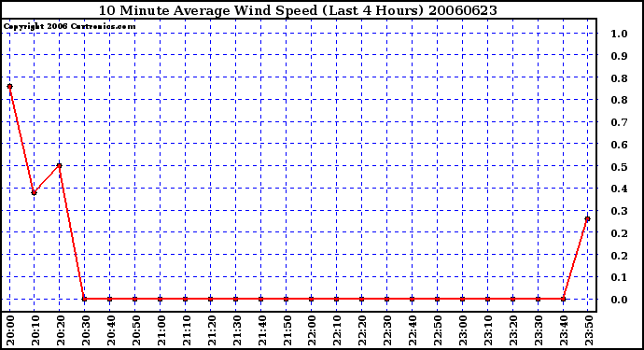Click the data point plotted at 20:10
Screen dimensions: 644x350
(35, 192)
